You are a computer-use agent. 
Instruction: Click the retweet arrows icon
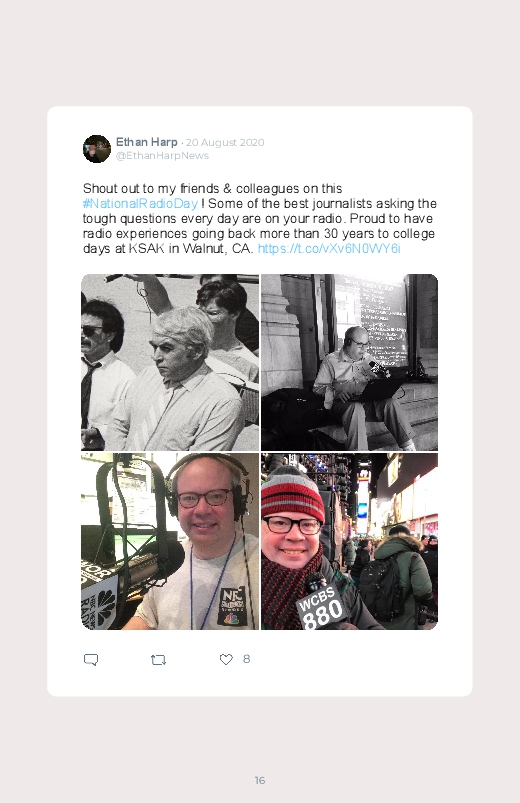[x=158, y=660]
